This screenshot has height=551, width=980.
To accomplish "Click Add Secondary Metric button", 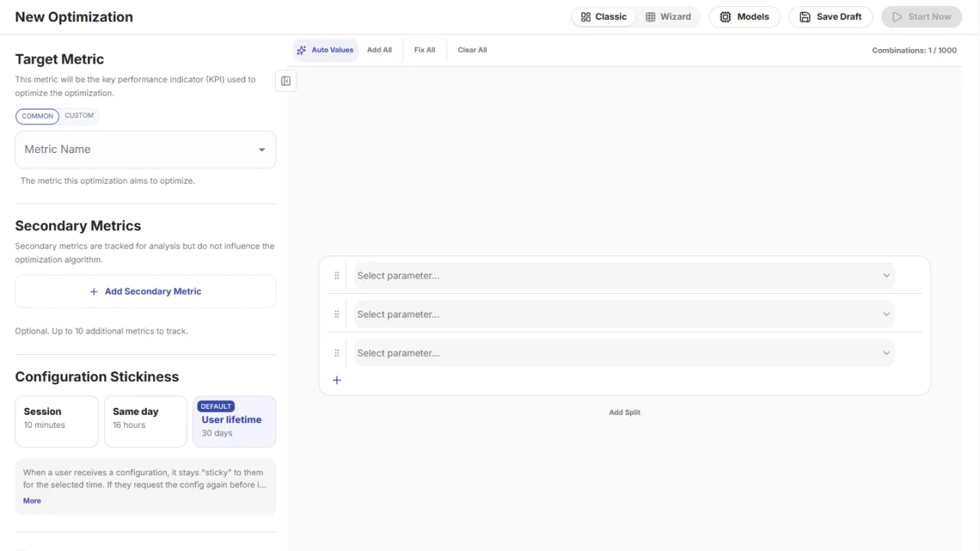I will click(x=145, y=292).
